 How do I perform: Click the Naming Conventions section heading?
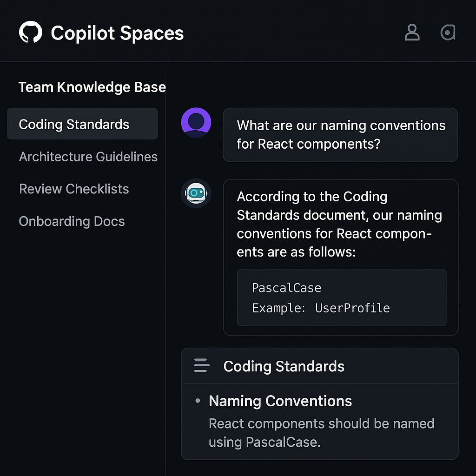pyautogui.click(x=280, y=401)
